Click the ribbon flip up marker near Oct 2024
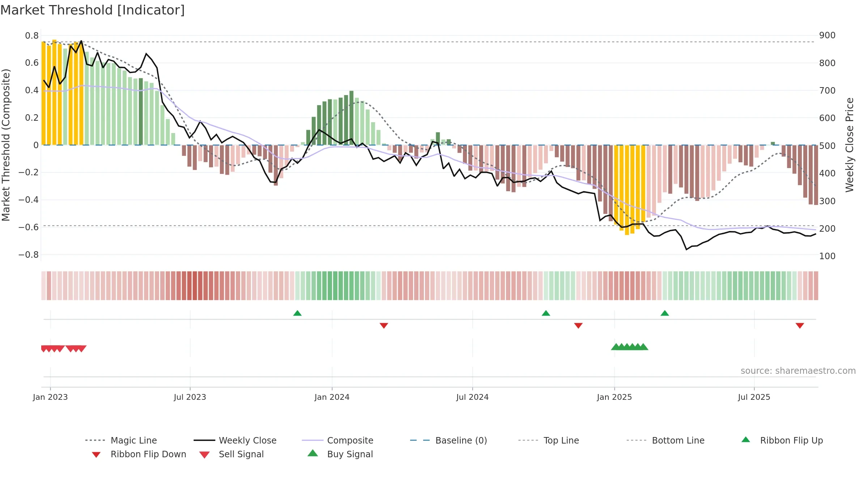 click(546, 313)
